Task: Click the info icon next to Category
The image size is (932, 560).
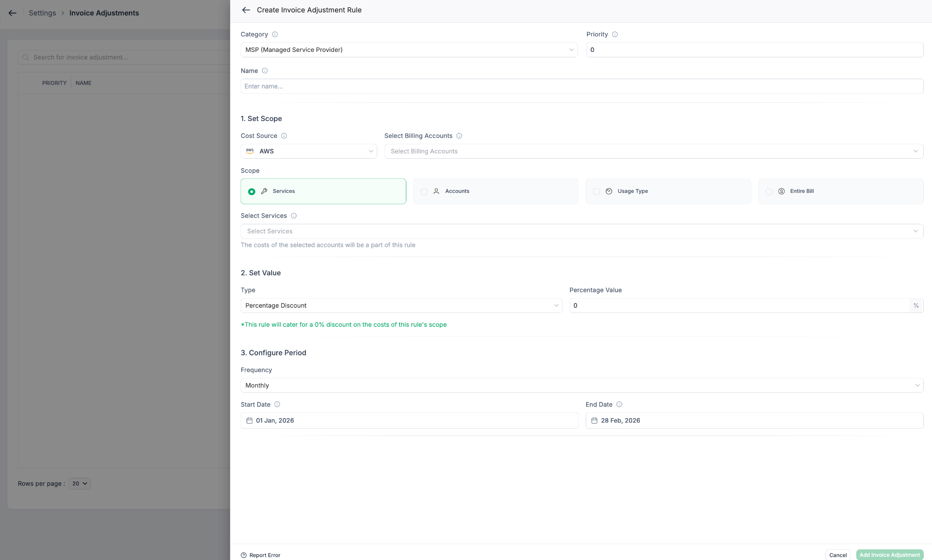Action: coord(275,35)
